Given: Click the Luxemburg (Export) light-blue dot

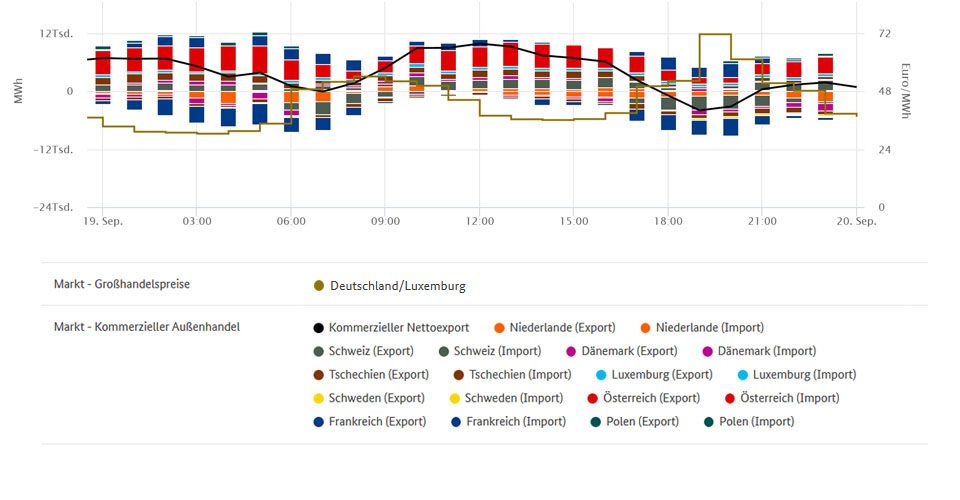Looking at the screenshot, I should pos(601,375).
